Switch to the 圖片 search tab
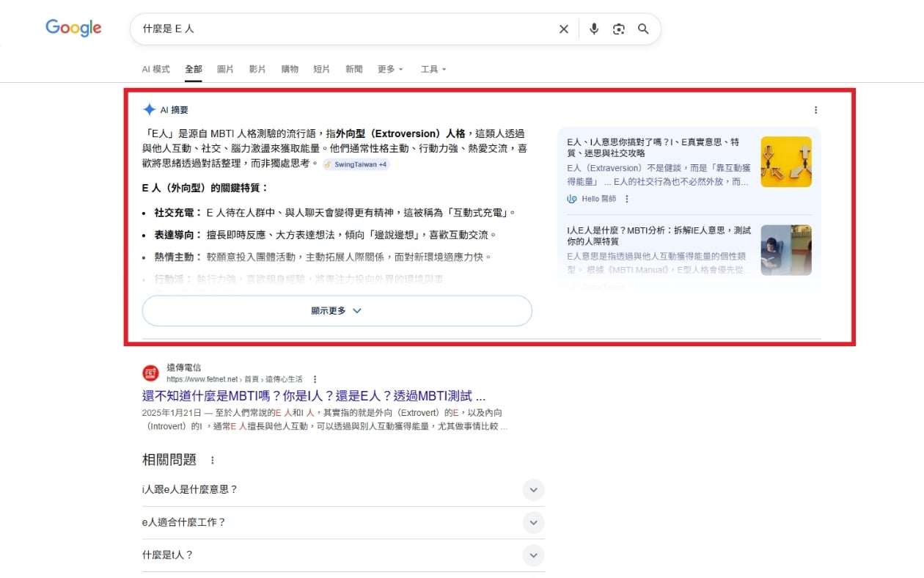This screenshot has height=578, width=924. point(225,68)
